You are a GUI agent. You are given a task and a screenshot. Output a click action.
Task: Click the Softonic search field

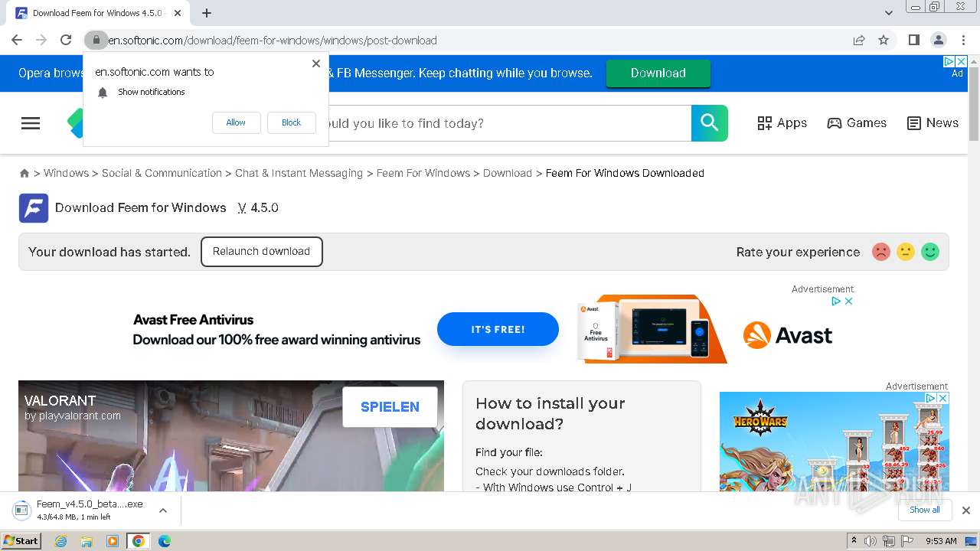coord(509,123)
